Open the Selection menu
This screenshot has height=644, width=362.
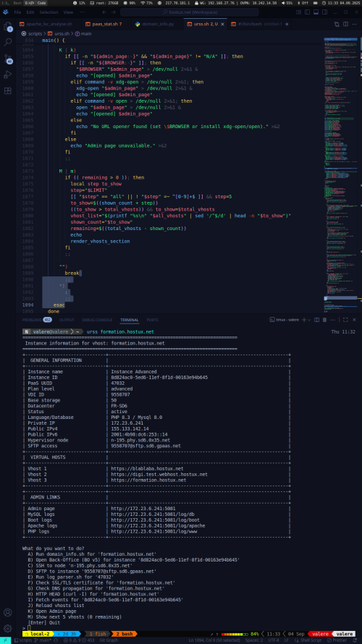pyautogui.click(x=49, y=12)
